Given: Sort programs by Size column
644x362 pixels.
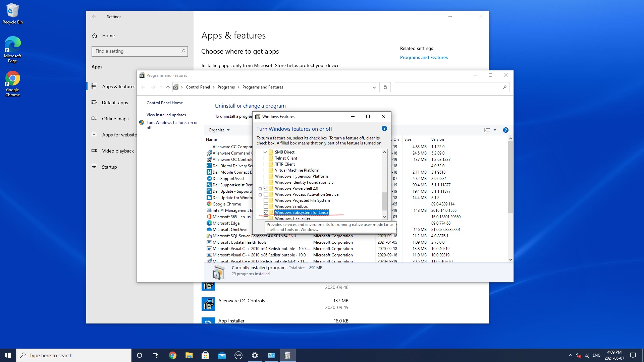Looking at the screenshot, I should (415, 139).
